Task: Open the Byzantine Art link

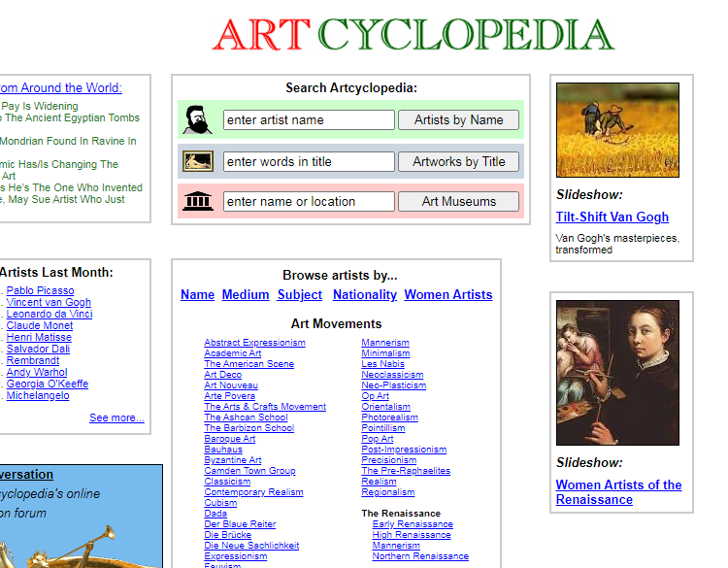Action: 233,460
